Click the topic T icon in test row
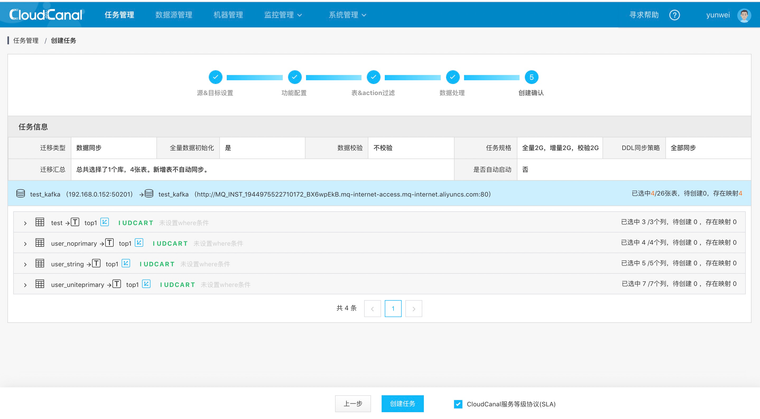Screen dimensions: 760x419 tap(75, 222)
